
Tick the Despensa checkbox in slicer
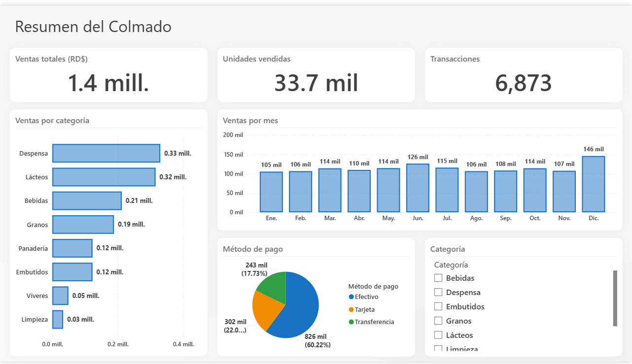[x=438, y=292]
